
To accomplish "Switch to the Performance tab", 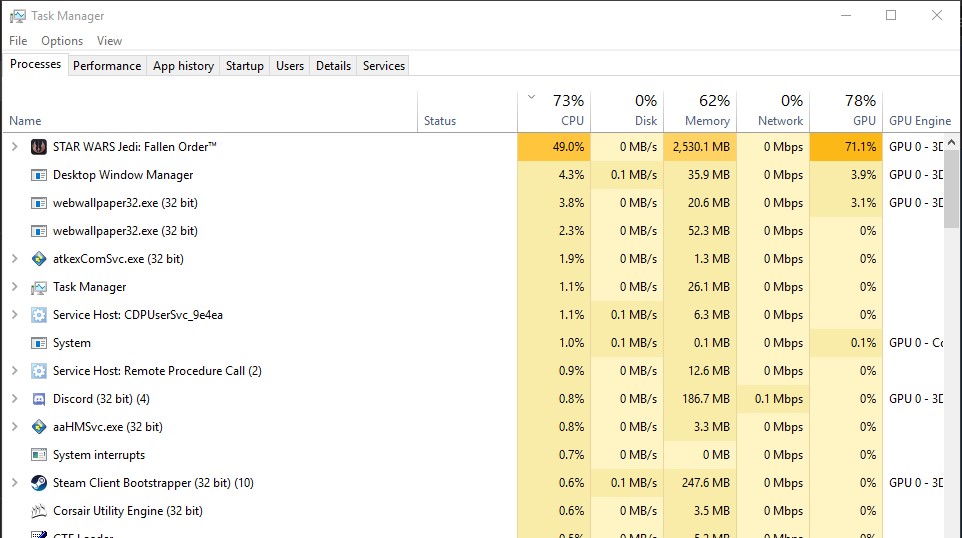I will click(x=107, y=66).
